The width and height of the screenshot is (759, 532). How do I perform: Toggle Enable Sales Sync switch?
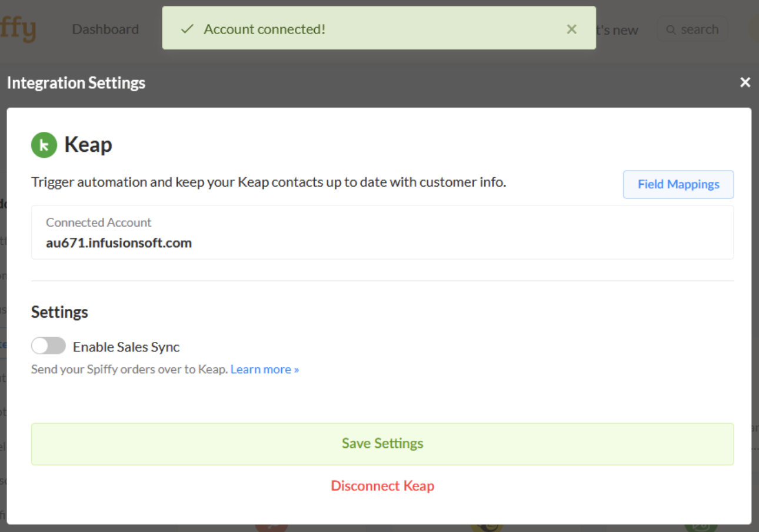(48, 346)
